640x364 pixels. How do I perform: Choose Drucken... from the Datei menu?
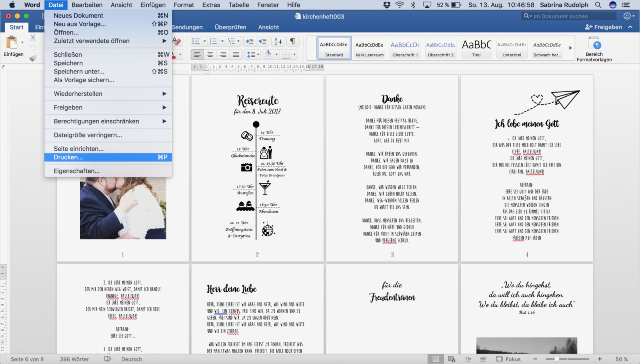tap(68, 157)
